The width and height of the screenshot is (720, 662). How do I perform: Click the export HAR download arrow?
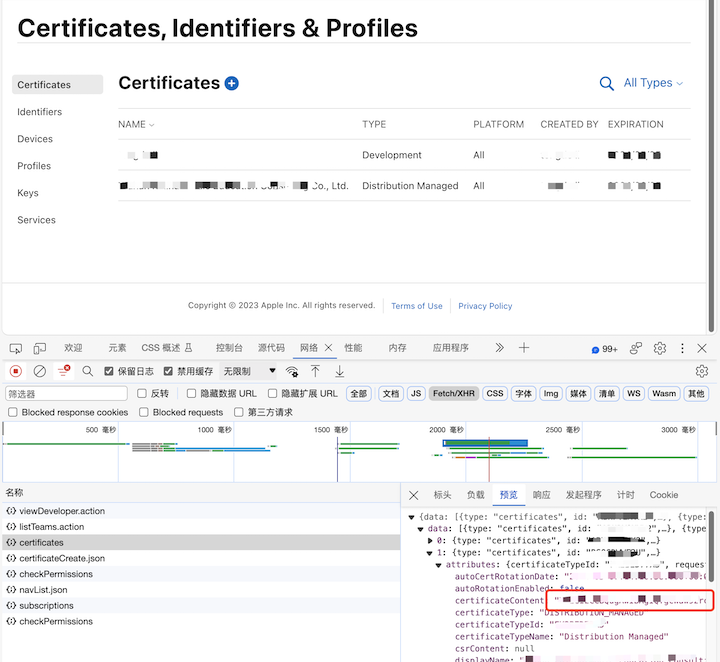339,371
